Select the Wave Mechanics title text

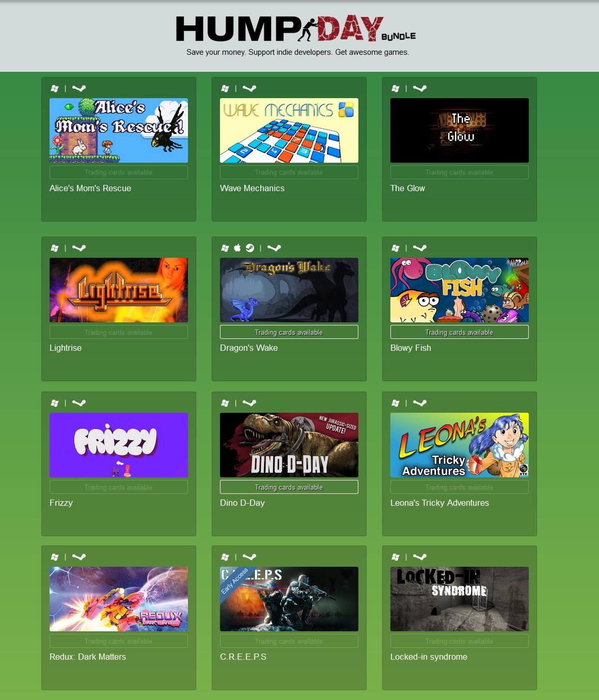252,189
